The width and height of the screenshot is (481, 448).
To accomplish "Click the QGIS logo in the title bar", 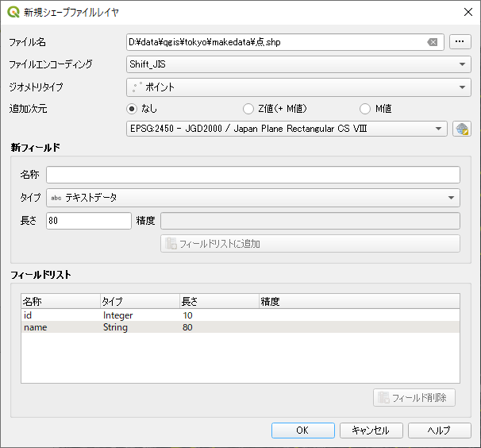I will coord(13,12).
